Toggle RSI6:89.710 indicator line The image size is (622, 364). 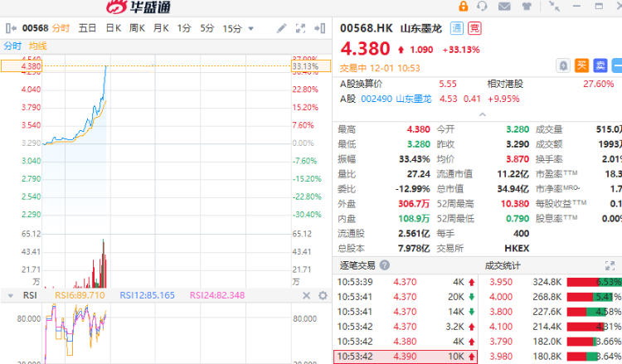(80, 295)
